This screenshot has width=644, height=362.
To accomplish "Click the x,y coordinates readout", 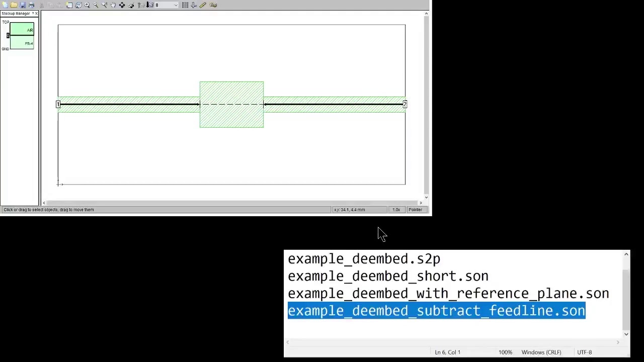I will click(359, 210).
